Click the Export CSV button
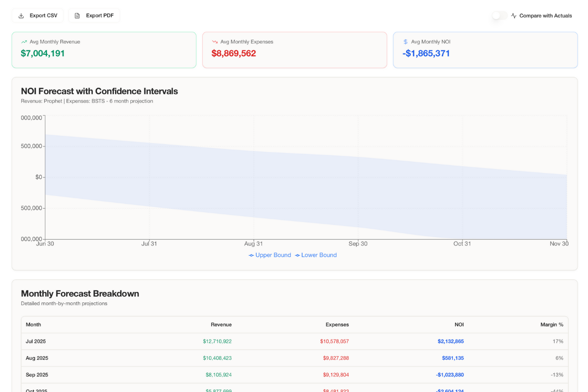 coord(38,15)
